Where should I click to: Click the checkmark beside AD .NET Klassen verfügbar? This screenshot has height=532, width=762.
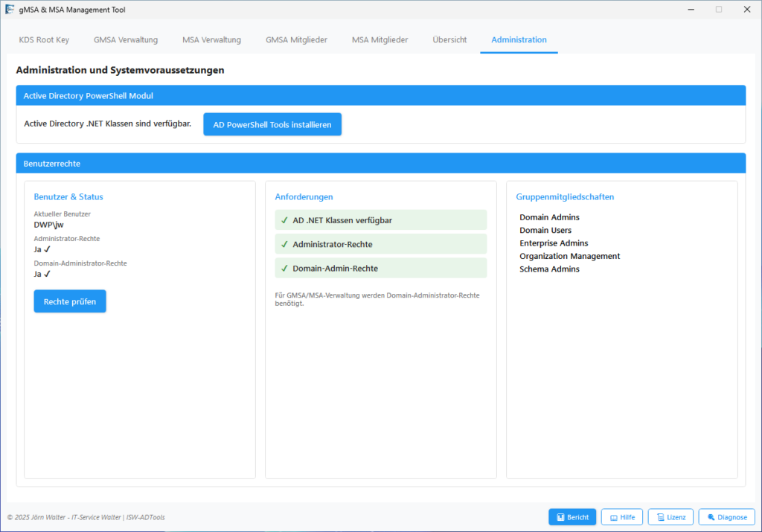coord(284,219)
